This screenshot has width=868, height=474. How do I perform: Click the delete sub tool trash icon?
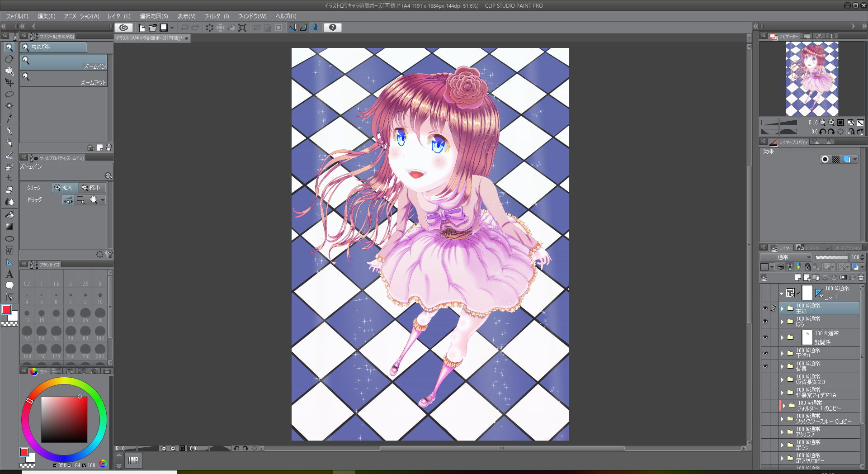[108, 147]
